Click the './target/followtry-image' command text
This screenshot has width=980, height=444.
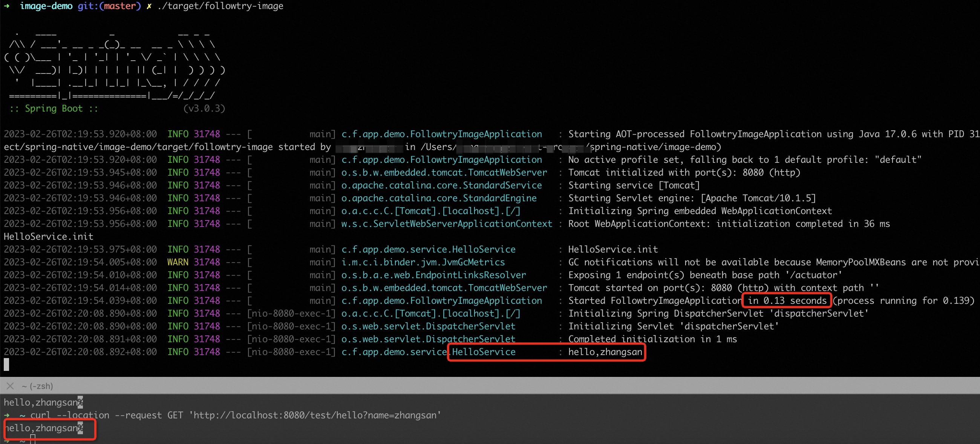click(220, 6)
